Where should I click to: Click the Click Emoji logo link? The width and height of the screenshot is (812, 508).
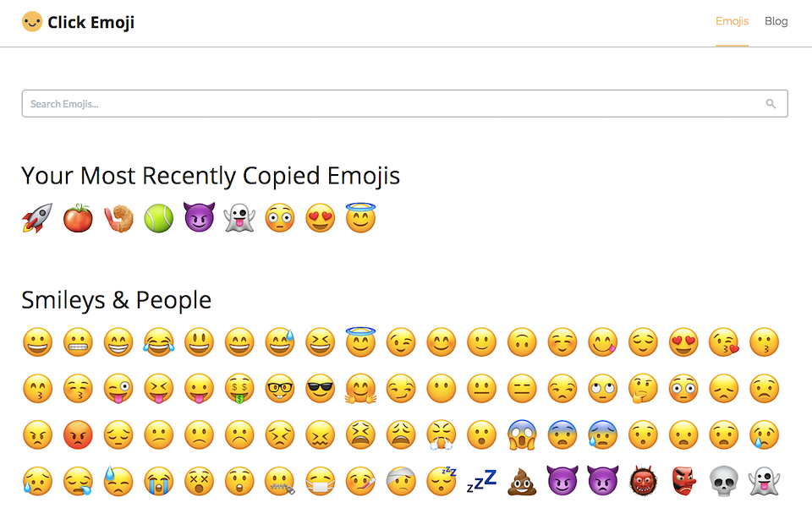pos(78,22)
